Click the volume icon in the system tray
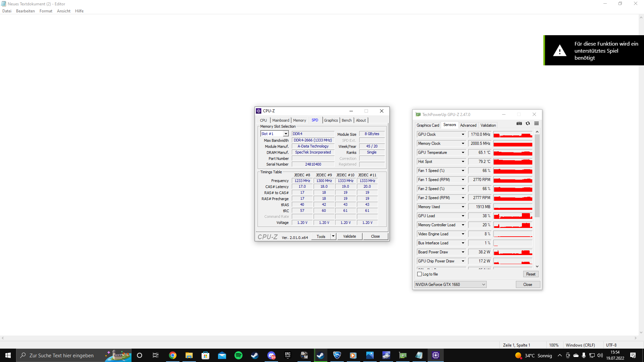The width and height of the screenshot is (644, 362). (600, 355)
